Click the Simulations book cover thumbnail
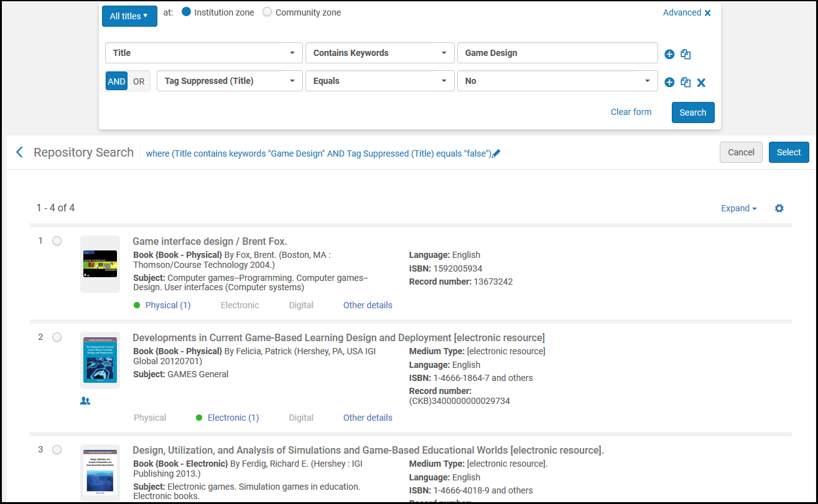This screenshot has width=818, height=504. (100, 473)
